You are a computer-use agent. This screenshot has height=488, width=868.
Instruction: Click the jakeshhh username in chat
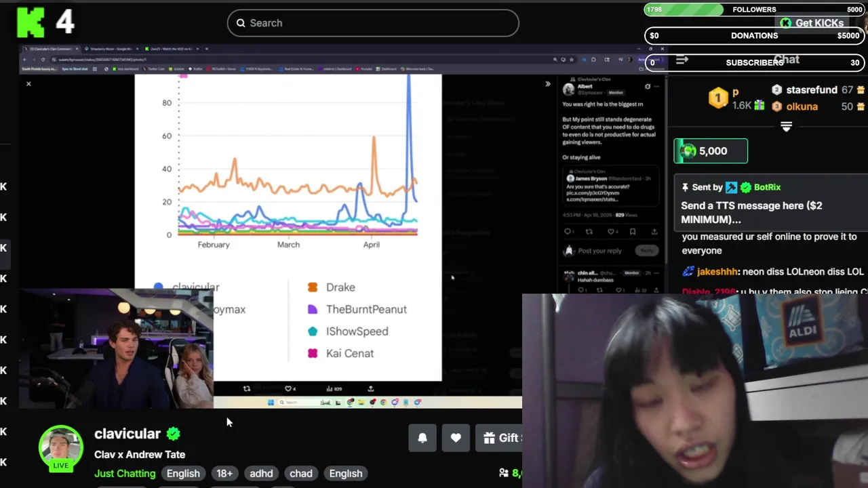point(717,271)
